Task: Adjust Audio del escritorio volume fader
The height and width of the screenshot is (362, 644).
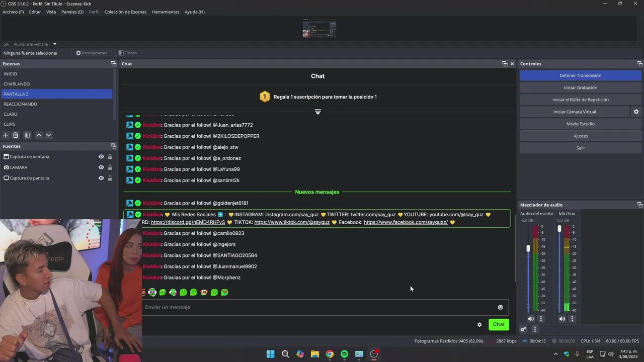Action: click(x=528, y=248)
